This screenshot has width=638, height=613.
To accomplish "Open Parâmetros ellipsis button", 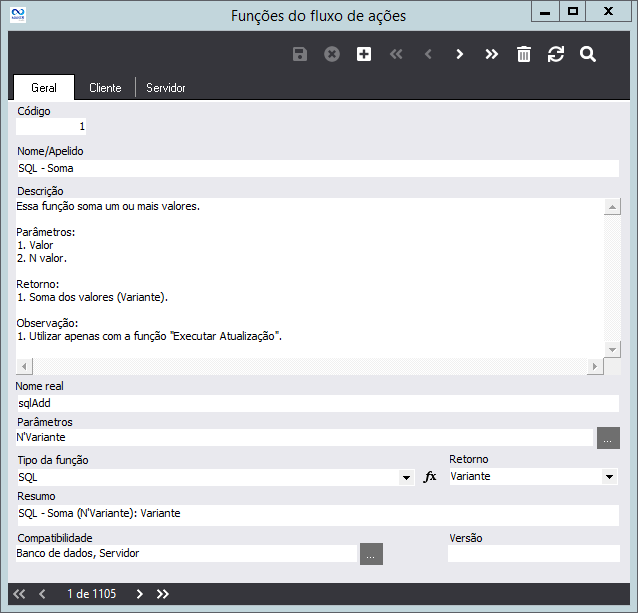I will (x=608, y=438).
